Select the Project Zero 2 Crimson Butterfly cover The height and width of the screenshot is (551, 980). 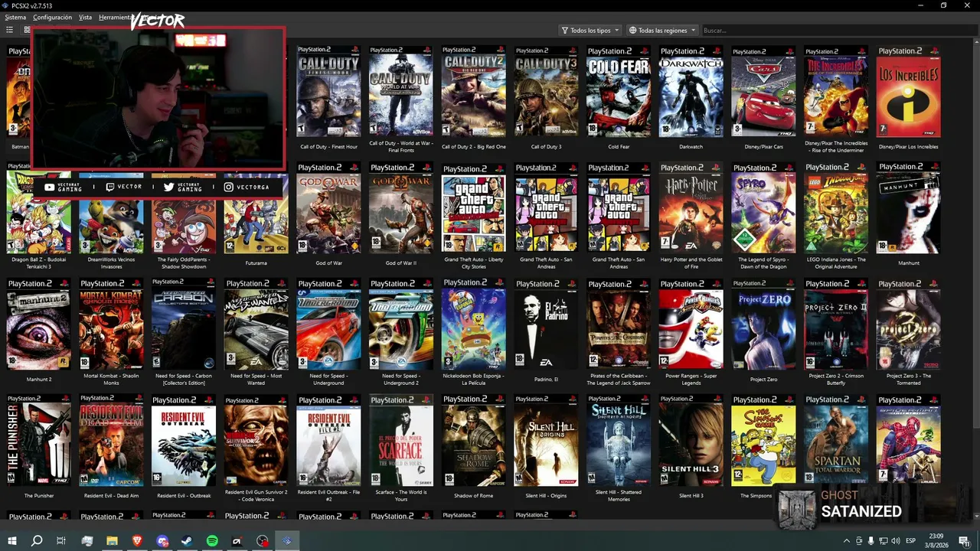835,324
